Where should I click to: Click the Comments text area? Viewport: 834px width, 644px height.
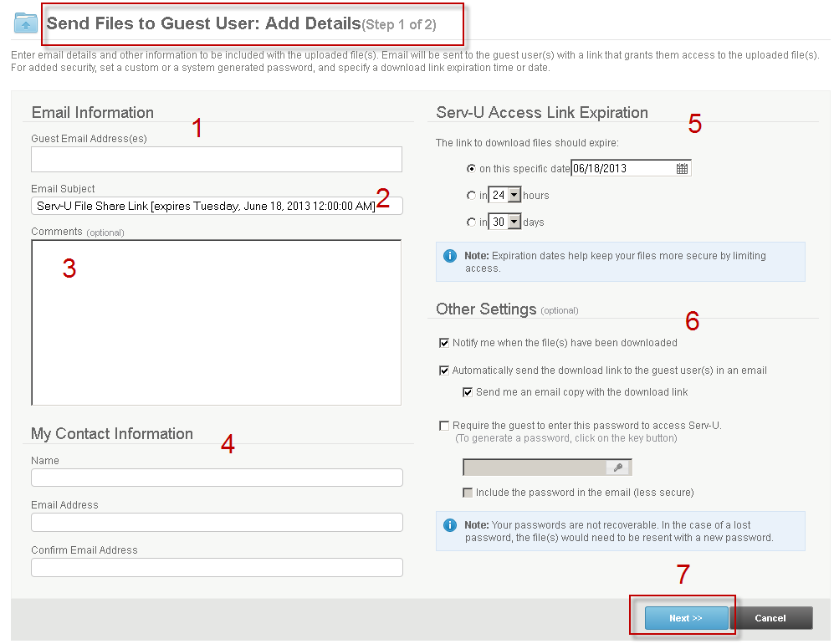[x=216, y=322]
